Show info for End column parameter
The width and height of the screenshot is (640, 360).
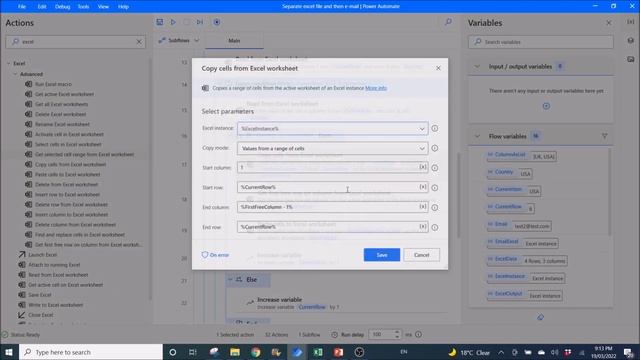(x=435, y=207)
